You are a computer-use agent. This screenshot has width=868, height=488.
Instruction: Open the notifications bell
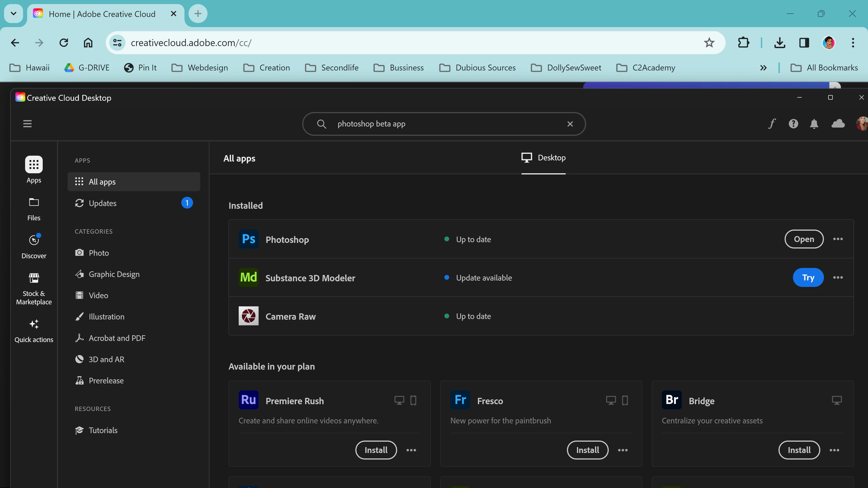pos(814,124)
